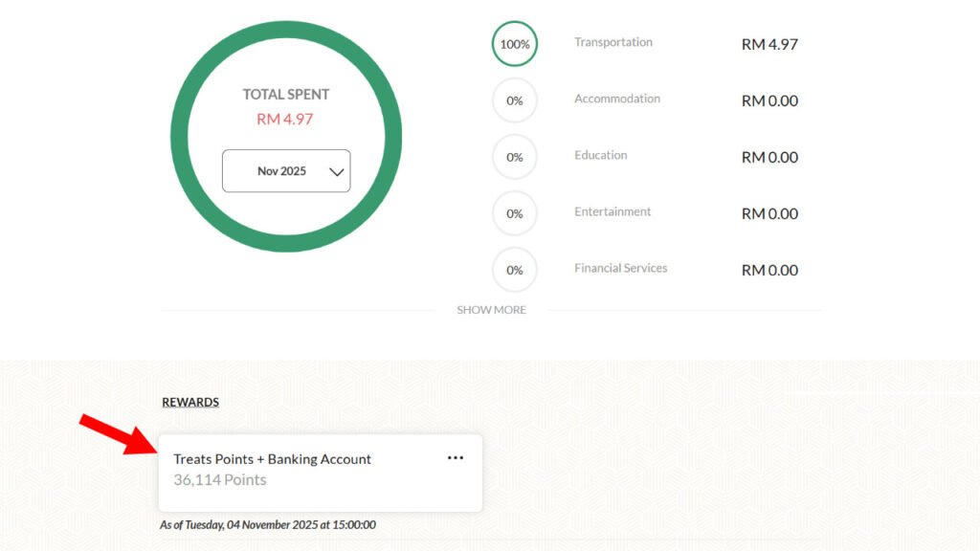Click the 100% Transportation percentage circle

(x=515, y=44)
